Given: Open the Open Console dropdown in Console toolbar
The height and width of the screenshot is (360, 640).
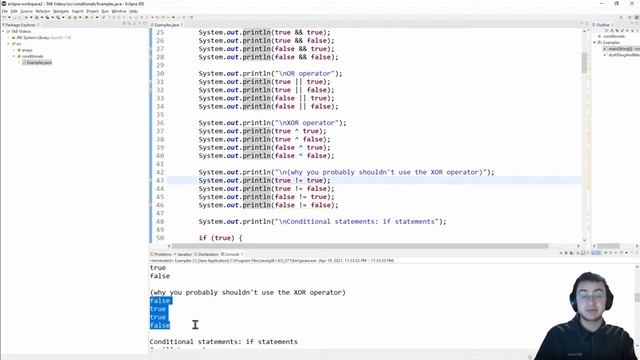Looking at the screenshot, I should tap(627, 253).
